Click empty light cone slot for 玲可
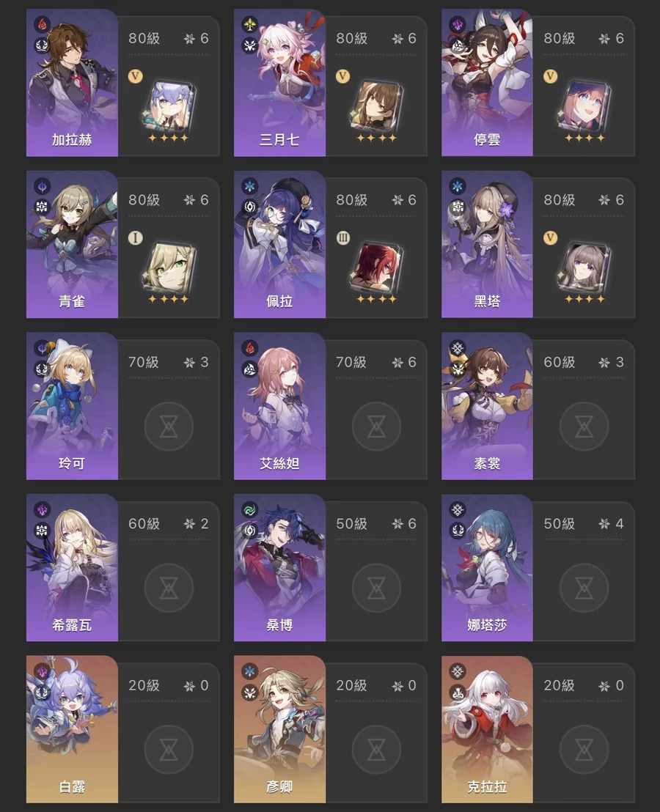 (x=169, y=427)
